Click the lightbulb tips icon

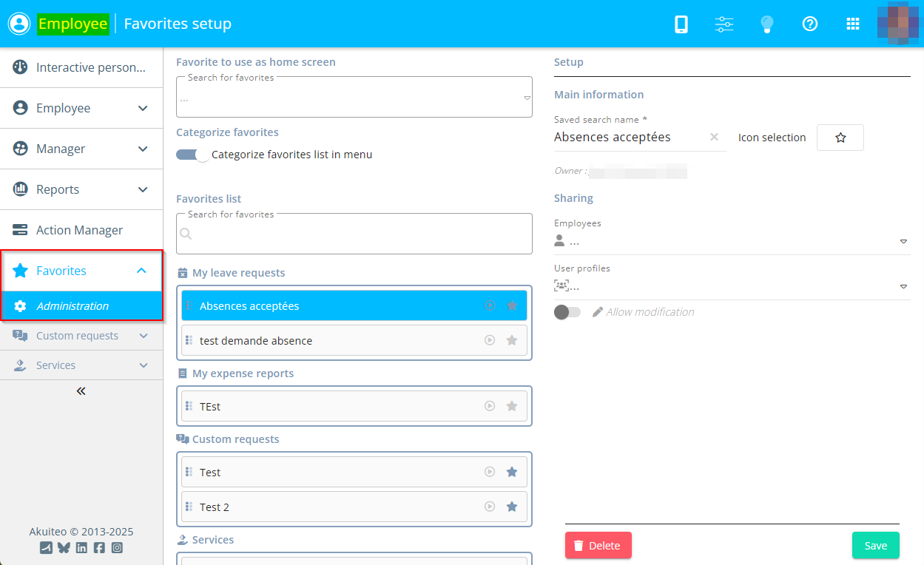pyautogui.click(x=767, y=24)
